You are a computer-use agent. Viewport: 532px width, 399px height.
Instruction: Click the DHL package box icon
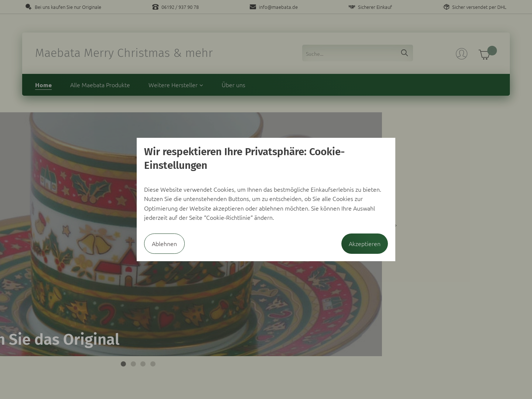[x=446, y=7]
